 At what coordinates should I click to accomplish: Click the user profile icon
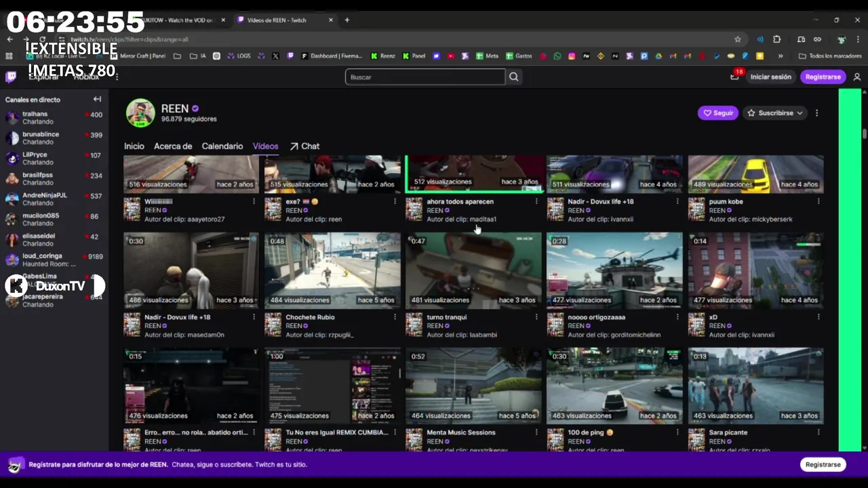[857, 77]
